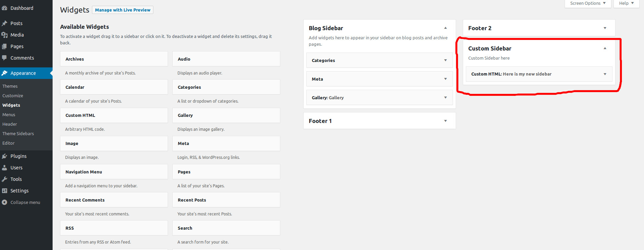Expand the Footer 1 sidebar
The width and height of the screenshot is (644, 250).
(446, 121)
